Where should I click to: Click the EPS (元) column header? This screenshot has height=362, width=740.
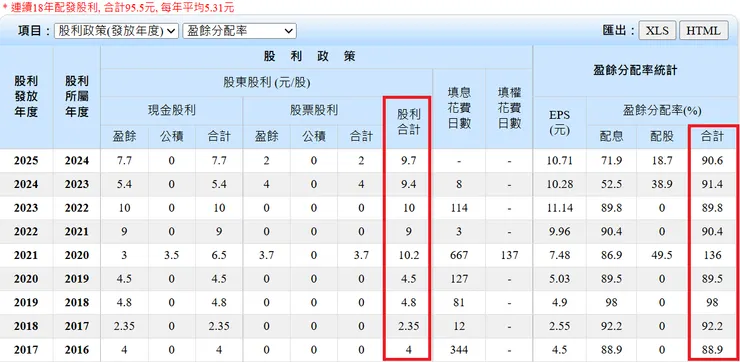pyautogui.click(x=560, y=123)
